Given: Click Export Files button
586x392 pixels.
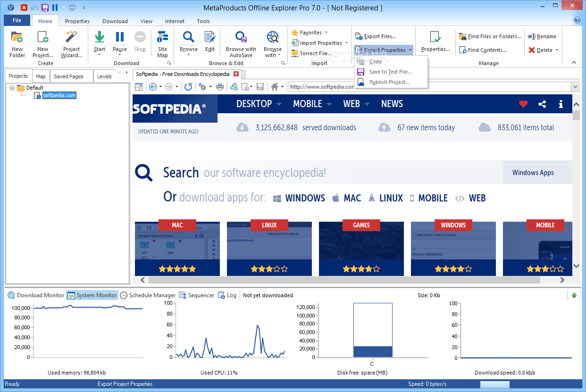Looking at the screenshot, I should pyautogui.click(x=376, y=36).
